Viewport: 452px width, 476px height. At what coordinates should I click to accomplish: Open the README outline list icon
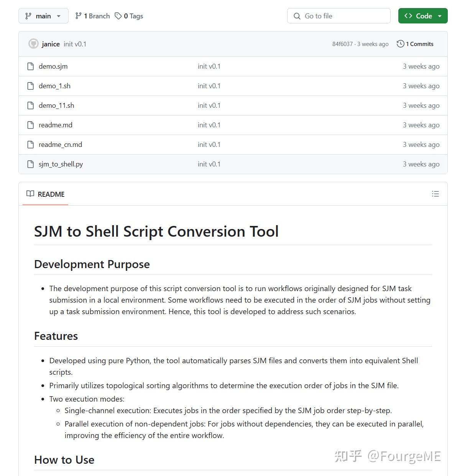click(x=435, y=194)
